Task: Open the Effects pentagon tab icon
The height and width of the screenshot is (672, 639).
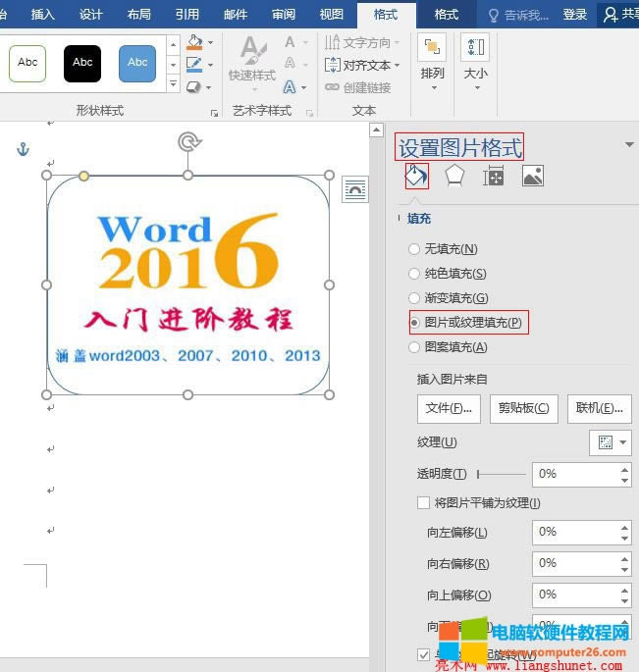Action: [454, 176]
